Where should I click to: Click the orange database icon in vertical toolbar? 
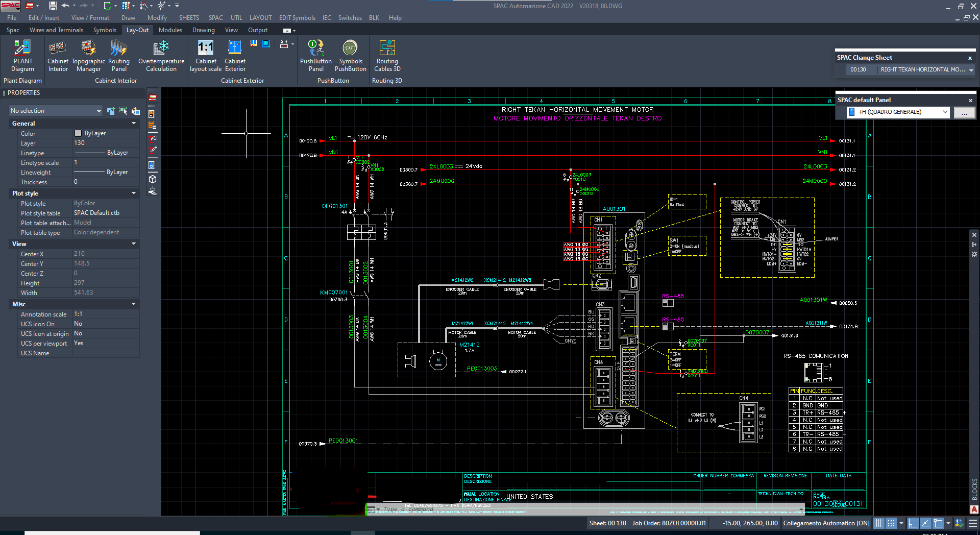tap(152, 125)
